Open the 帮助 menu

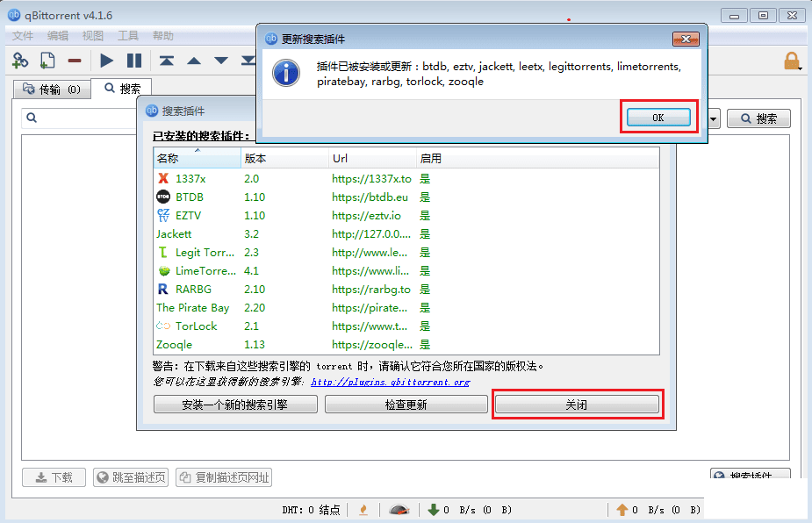163,36
